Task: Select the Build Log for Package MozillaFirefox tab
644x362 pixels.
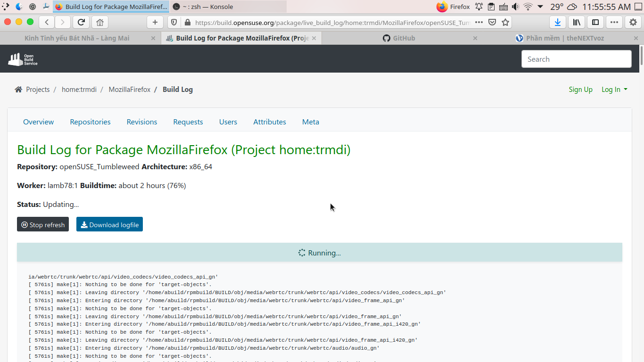Action: [241, 38]
